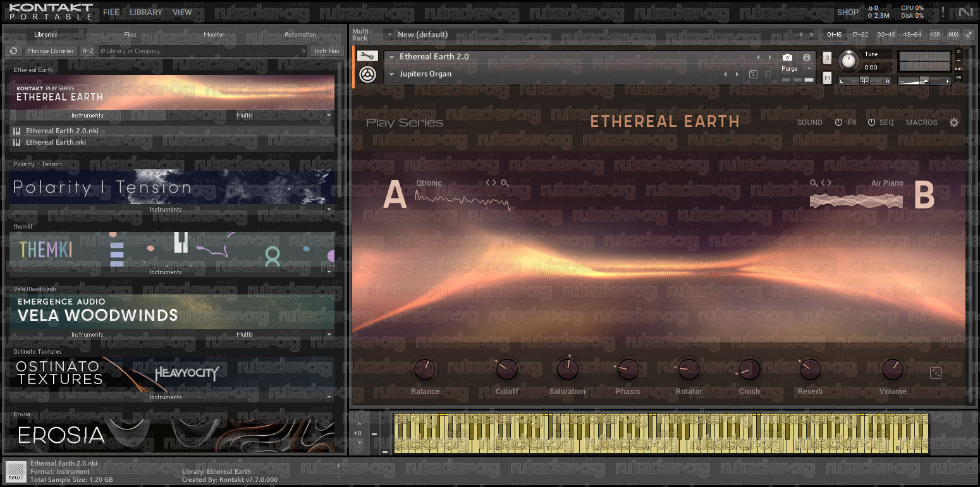Viewport: 980px width, 487px height.
Task: Switch to the Automation tab
Action: coord(300,35)
